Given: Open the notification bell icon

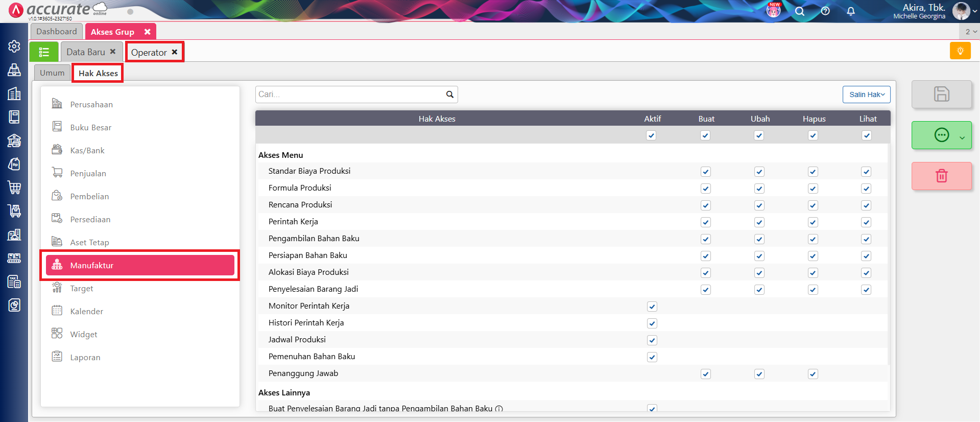Looking at the screenshot, I should click(851, 11).
